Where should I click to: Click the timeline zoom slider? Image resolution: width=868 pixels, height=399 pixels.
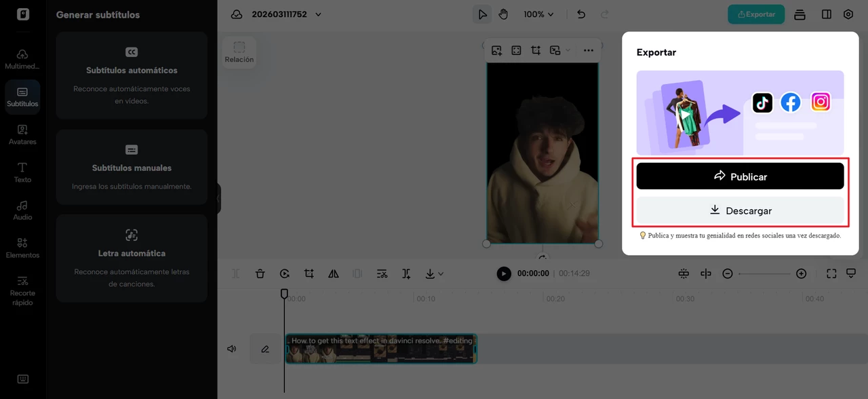point(764,273)
